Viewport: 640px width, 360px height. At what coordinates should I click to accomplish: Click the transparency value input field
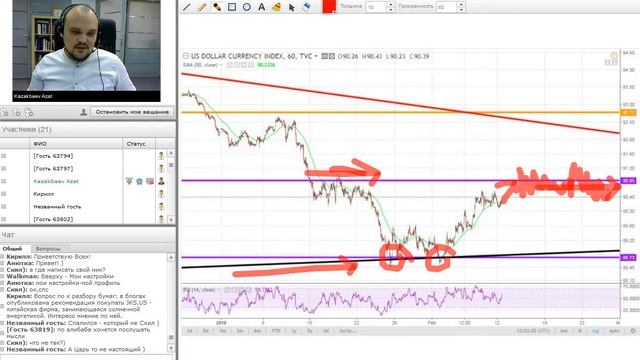(446, 7)
